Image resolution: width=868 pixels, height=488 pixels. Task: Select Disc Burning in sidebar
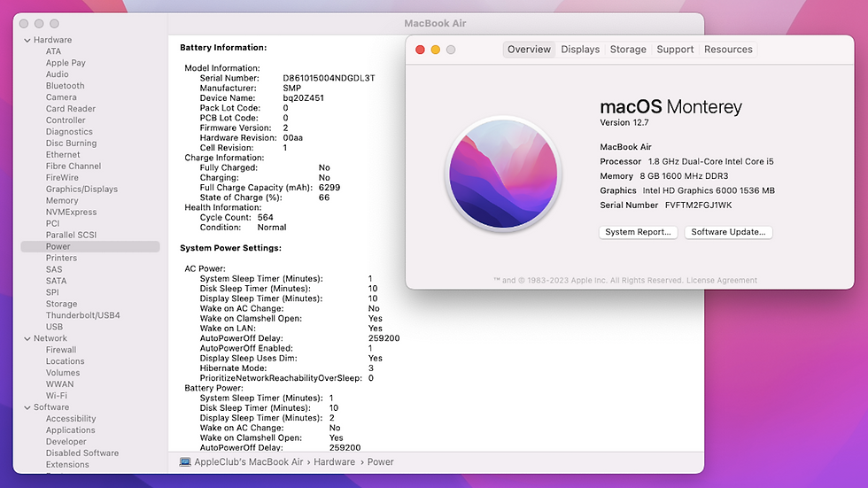(72, 143)
